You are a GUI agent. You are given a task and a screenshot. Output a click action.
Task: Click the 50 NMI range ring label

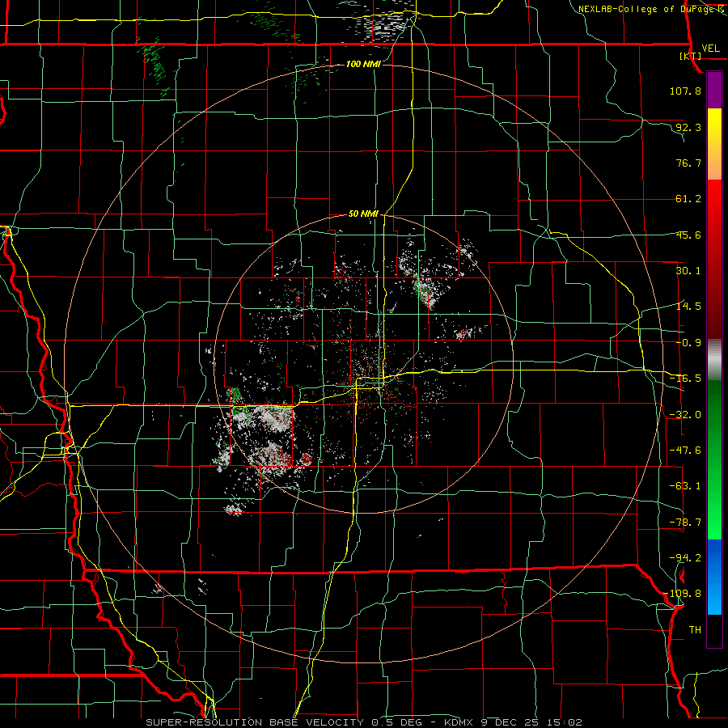click(x=363, y=214)
